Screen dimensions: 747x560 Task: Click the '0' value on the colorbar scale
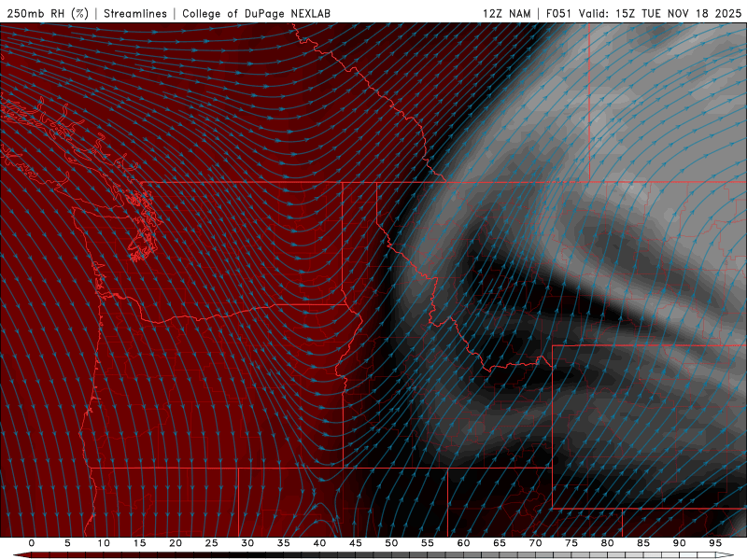tap(32, 543)
